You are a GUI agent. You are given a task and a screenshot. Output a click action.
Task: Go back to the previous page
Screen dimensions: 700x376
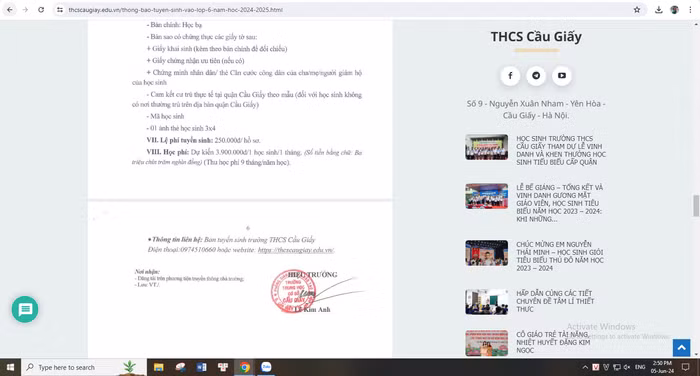tap(9, 9)
